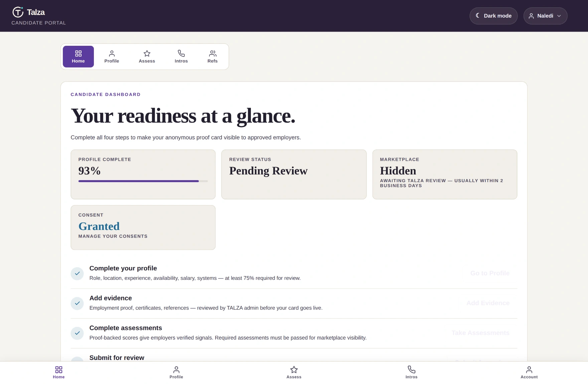Viewport: 588px width, 384px height.
Task: Click the Pending Review status text
Action: pyautogui.click(x=268, y=171)
